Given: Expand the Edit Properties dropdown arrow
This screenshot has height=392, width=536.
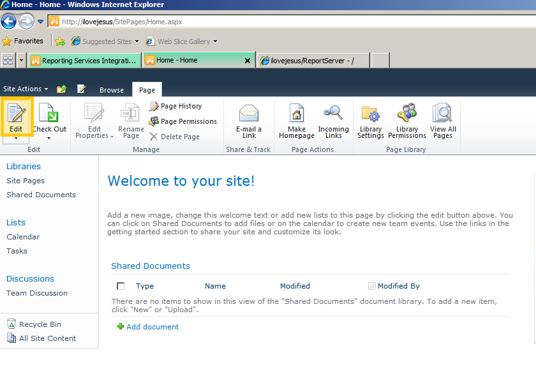Looking at the screenshot, I should pos(112,137).
